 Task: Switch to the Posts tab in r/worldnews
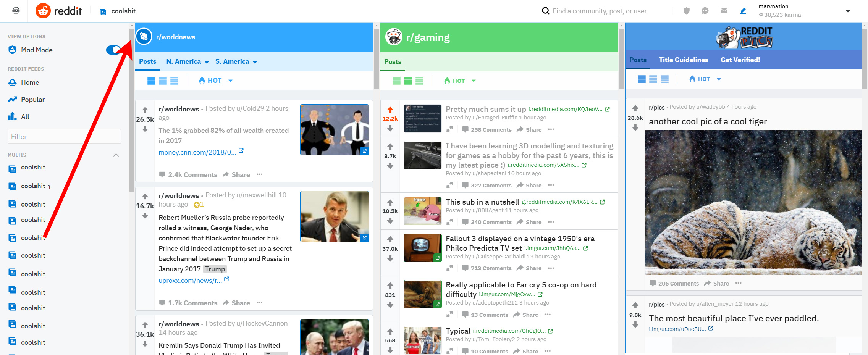tap(147, 61)
